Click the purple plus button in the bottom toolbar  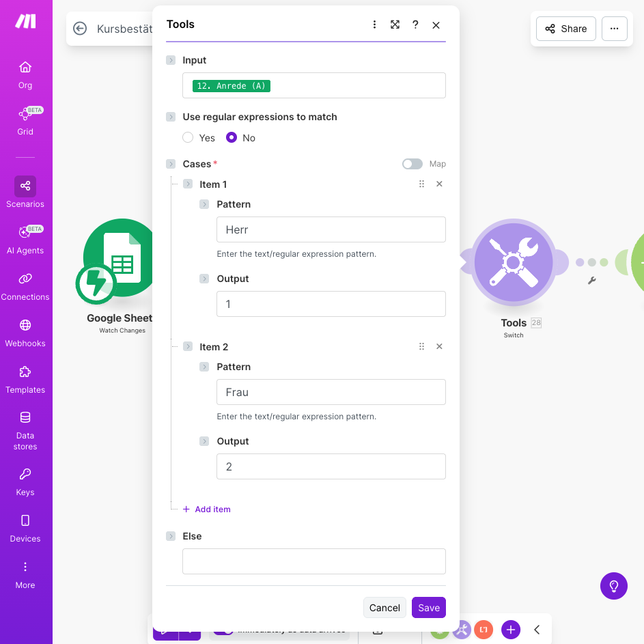click(x=511, y=629)
